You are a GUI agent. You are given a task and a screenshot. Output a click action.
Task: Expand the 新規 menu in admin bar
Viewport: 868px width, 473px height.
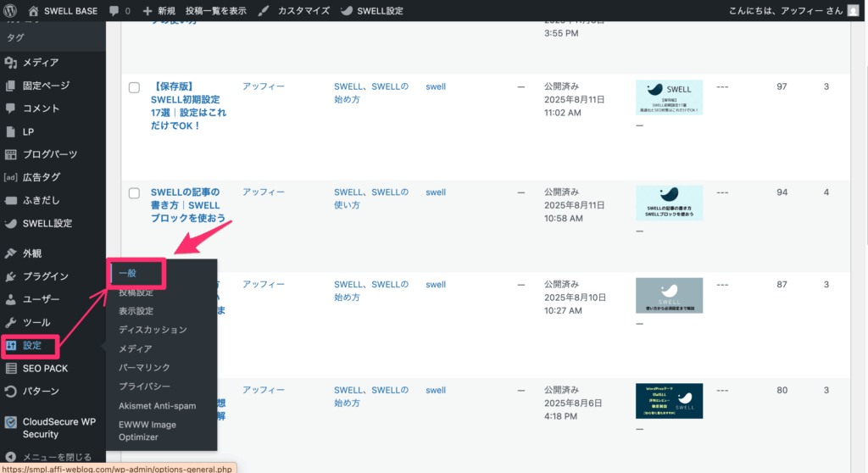point(159,11)
